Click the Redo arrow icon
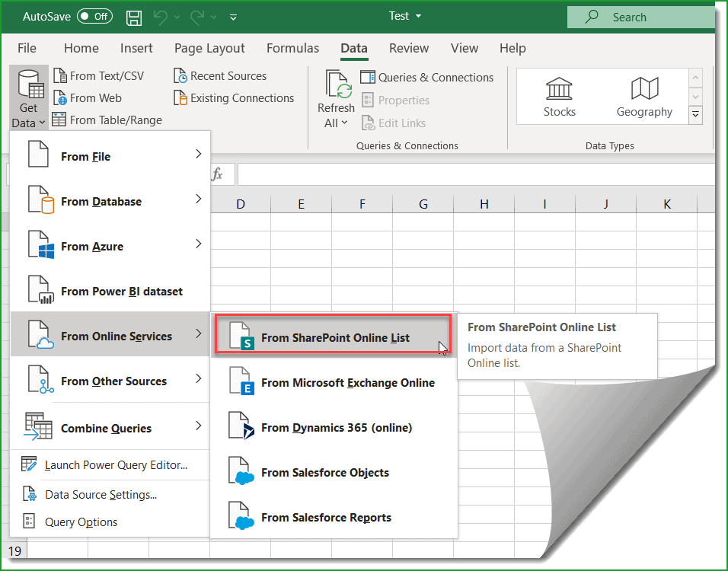This screenshot has width=728, height=571. click(x=197, y=18)
